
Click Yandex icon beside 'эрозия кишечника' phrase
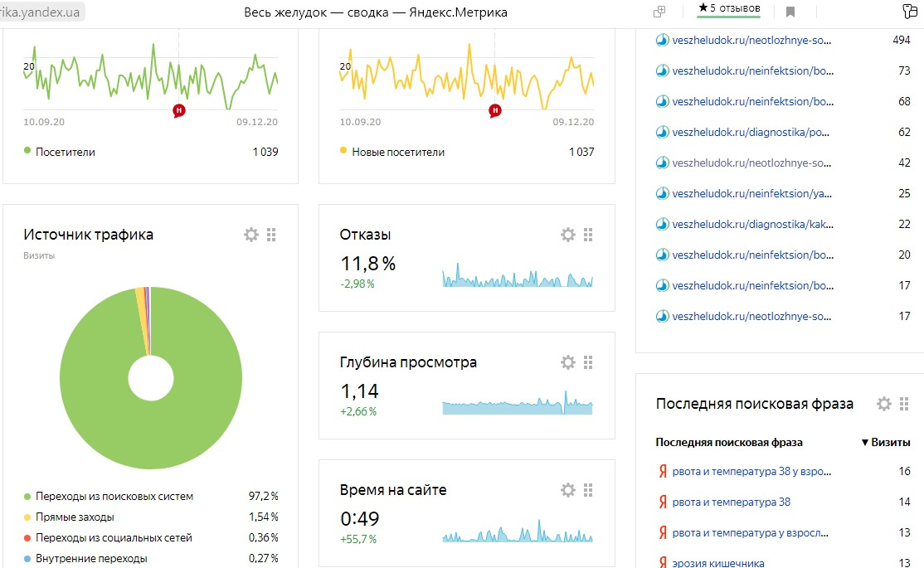[x=663, y=563]
